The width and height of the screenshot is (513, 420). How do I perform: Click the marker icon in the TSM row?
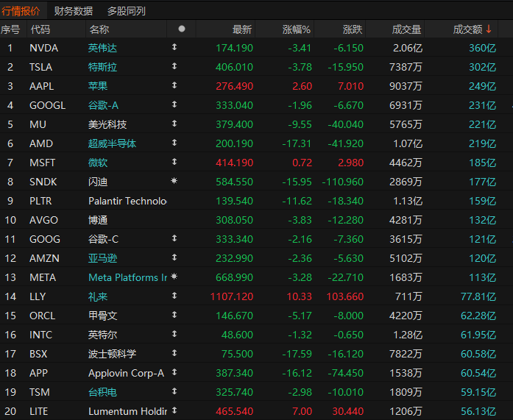174,391
